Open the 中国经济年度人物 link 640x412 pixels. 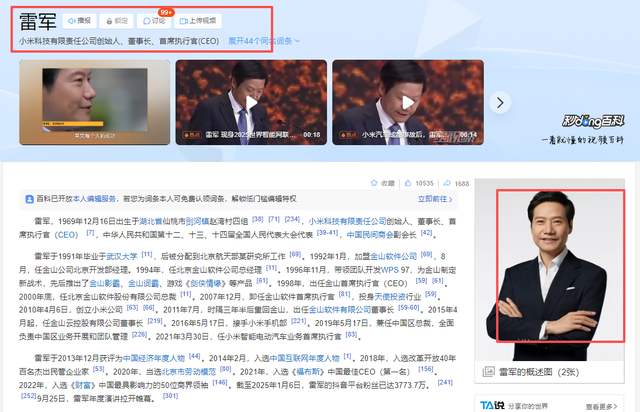coord(154,359)
